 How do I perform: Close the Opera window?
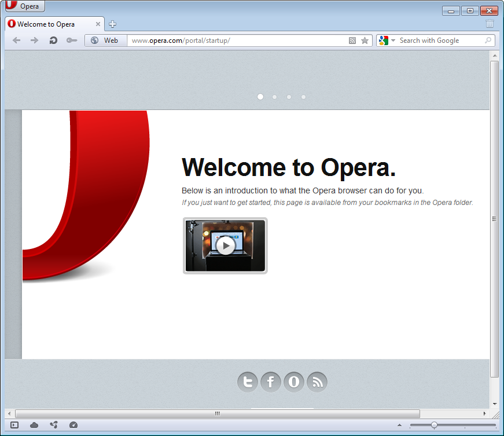tap(489, 11)
